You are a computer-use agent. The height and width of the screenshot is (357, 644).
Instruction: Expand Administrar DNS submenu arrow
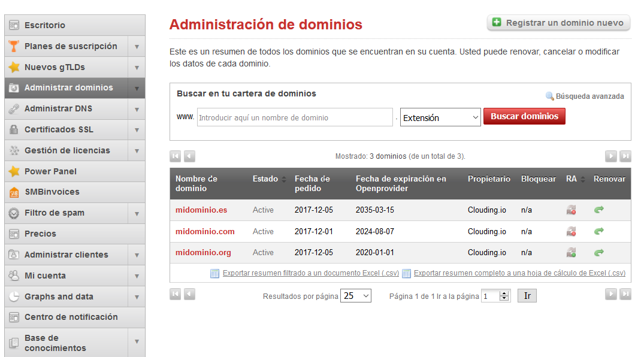[137, 109]
